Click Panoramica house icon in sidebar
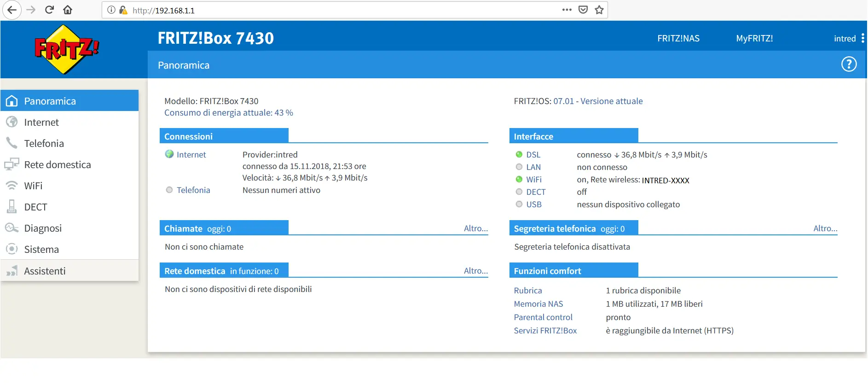 coord(12,101)
